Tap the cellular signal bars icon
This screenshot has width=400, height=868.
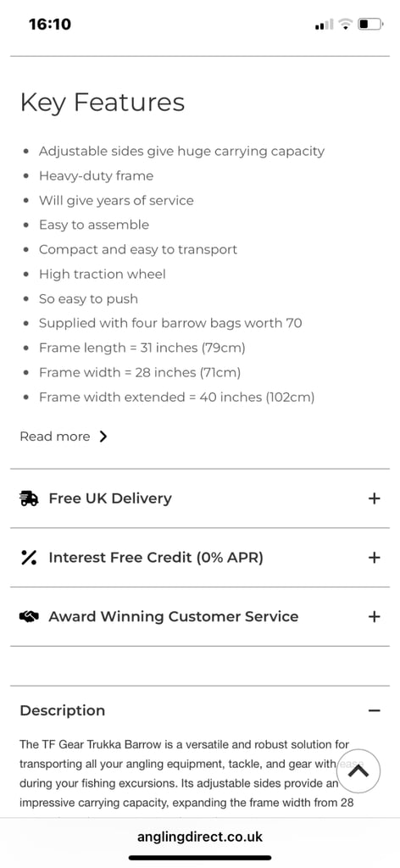click(x=325, y=25)
